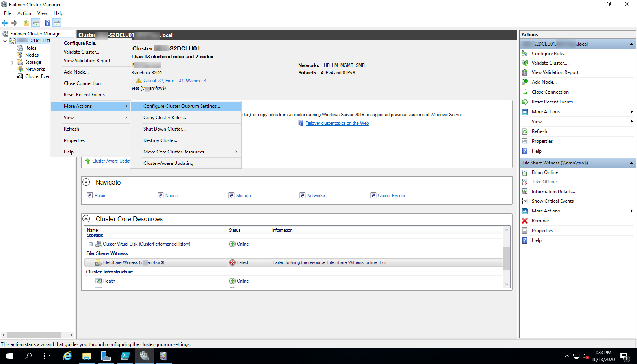Screen dimensions: 637x364
Task: Click the tree pane horizontal scrollbar
Action: [x=34, y=335]
